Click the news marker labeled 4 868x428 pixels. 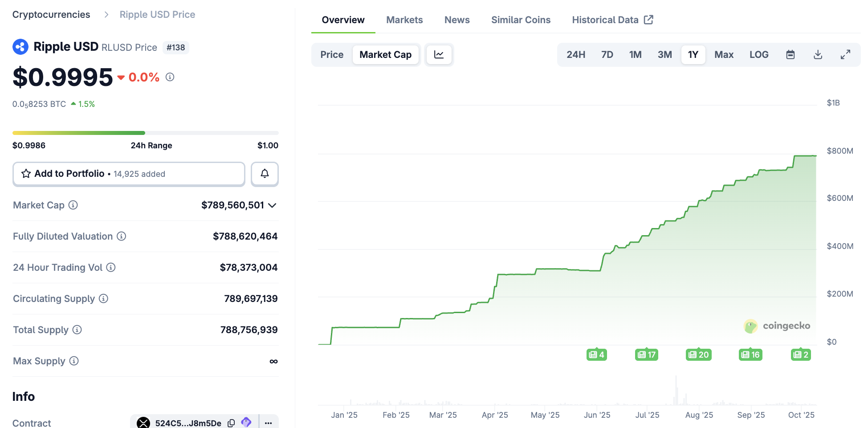(596, 355)
